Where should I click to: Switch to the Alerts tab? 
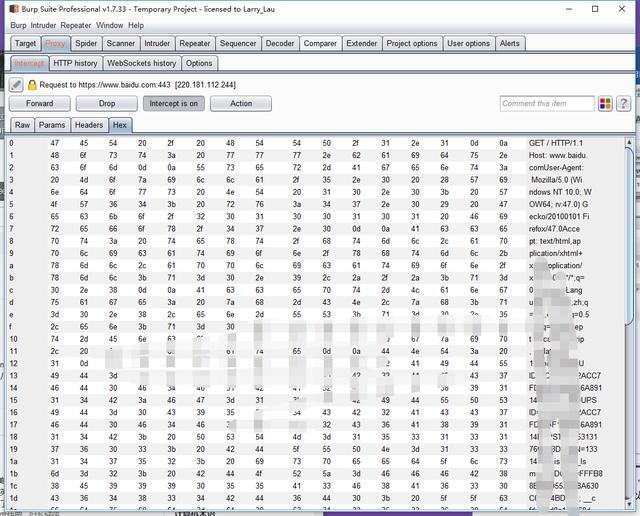pos(510,43)
